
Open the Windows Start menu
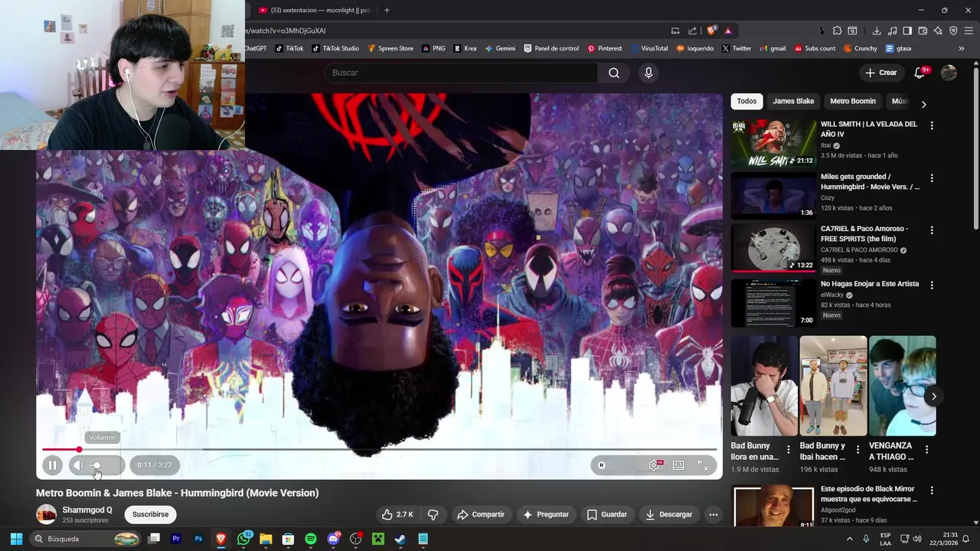(x=16, y=539)
